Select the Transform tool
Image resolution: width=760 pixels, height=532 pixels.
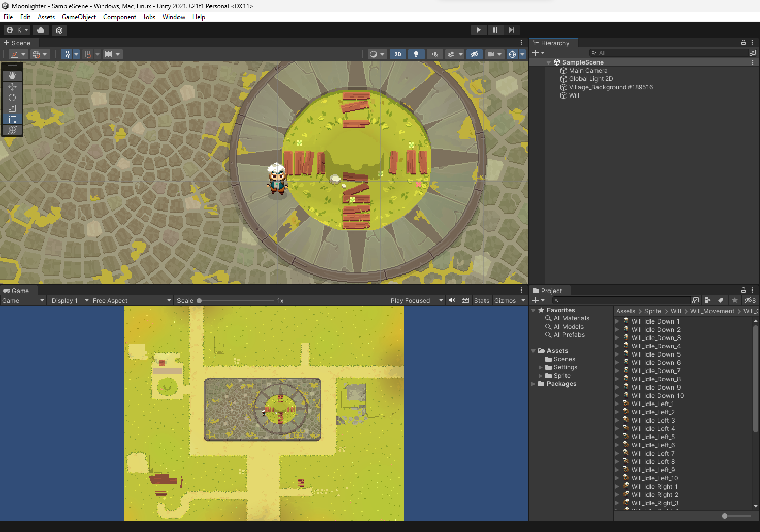coord(12,130)
